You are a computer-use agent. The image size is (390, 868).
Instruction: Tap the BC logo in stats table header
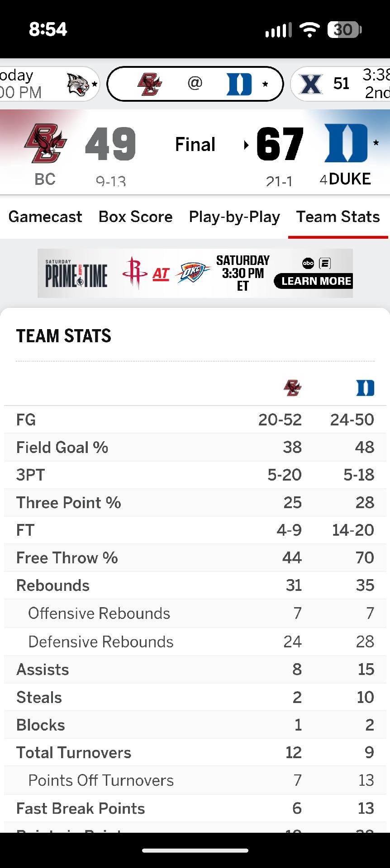(x=292, y=388)
